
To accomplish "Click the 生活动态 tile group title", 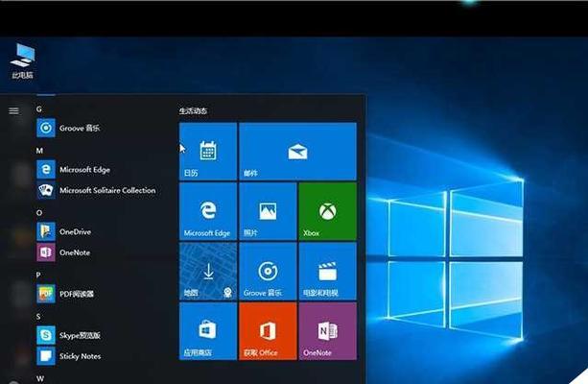I will (x=193, y=110).
